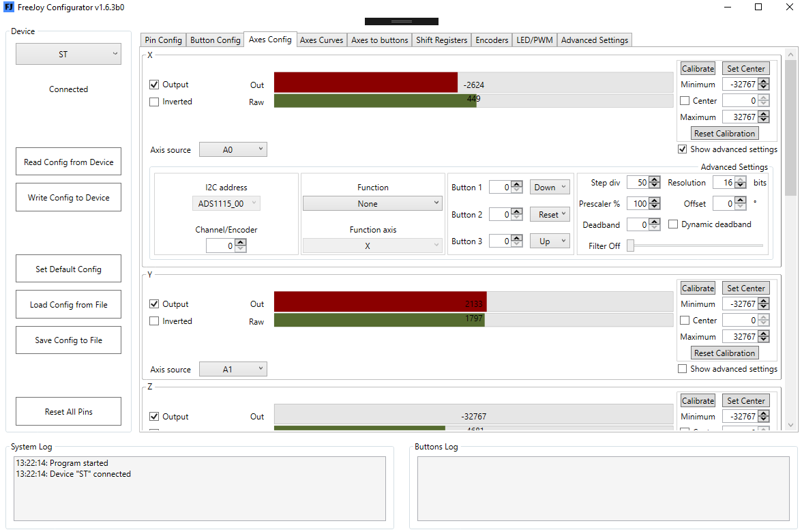Click the Filter Off slider handle
Image resolution: width=802 pixels, height=532 pixels.
[631, 246]
